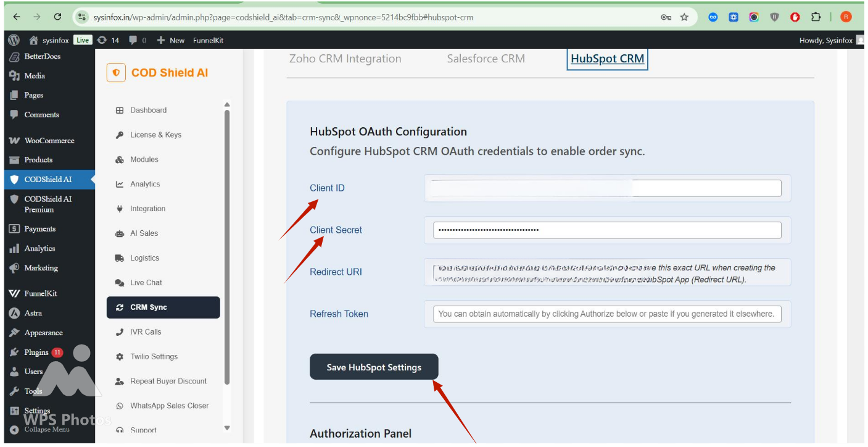Bookmark page using the star icon
Screen dimensions: 868x447
[684, 17]
